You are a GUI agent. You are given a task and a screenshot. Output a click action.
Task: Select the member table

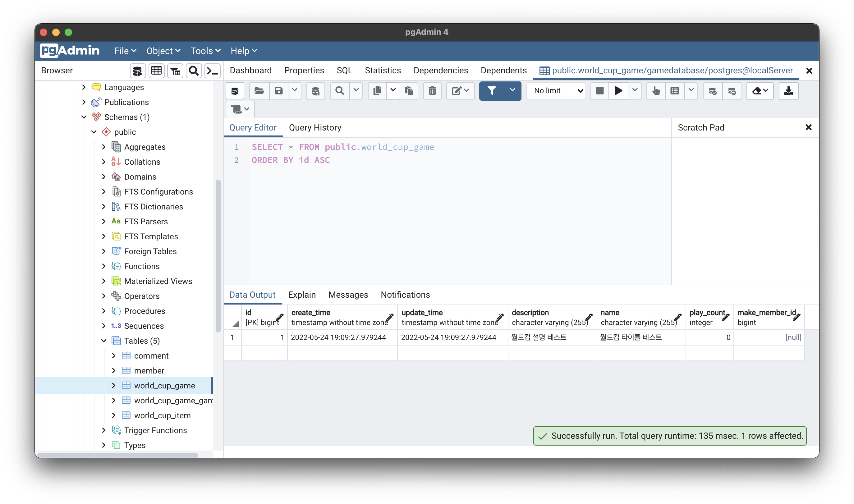pos(149,370)
